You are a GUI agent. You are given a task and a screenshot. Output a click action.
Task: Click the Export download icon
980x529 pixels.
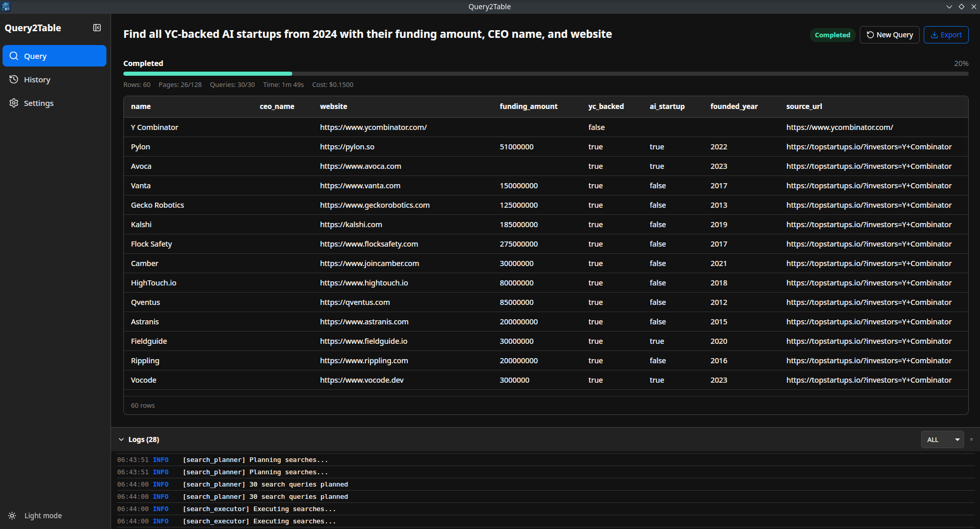(x=934, y=35)
